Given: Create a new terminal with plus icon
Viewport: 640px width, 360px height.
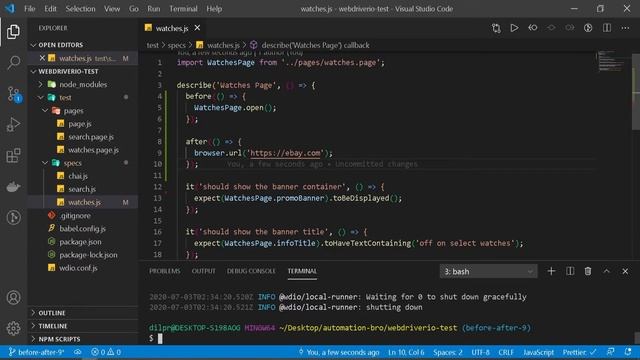Looking at the screenshot, I should (551, 271).
